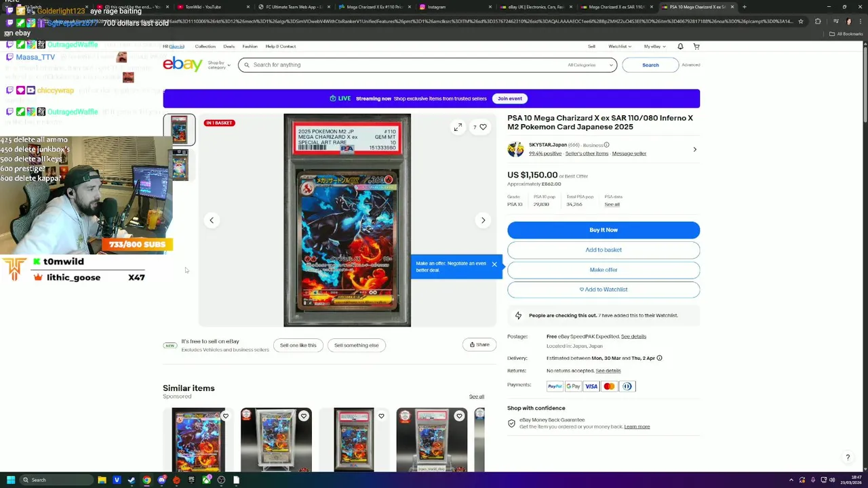Open Message seller link
The image size is (868, 488).
[x=629, y=153]
